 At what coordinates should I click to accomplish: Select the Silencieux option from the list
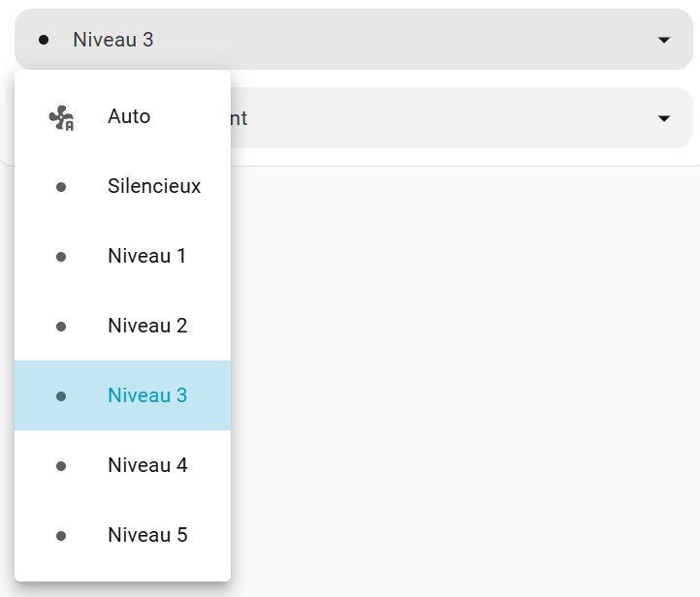154,187
